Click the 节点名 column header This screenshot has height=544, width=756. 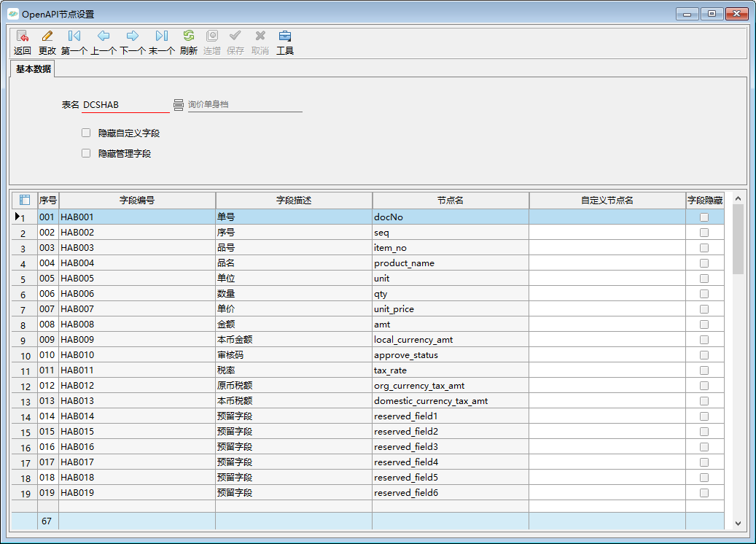tap(450, 200)
